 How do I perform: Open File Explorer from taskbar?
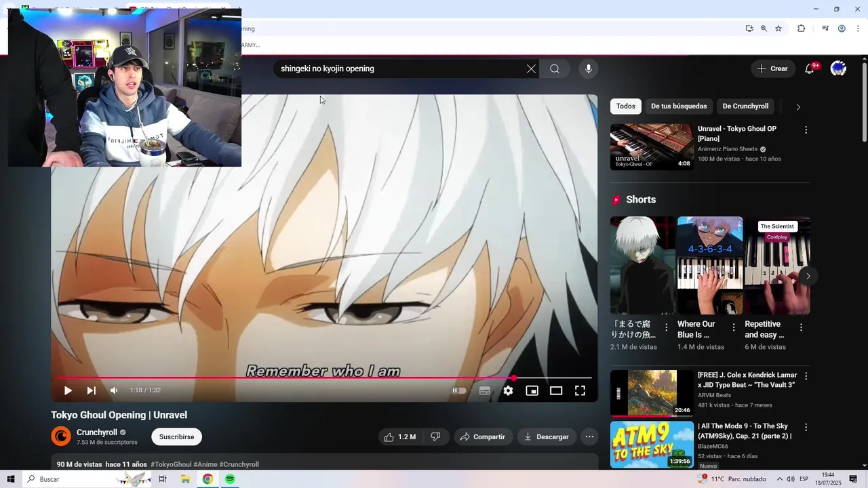[x=185, y=479]
